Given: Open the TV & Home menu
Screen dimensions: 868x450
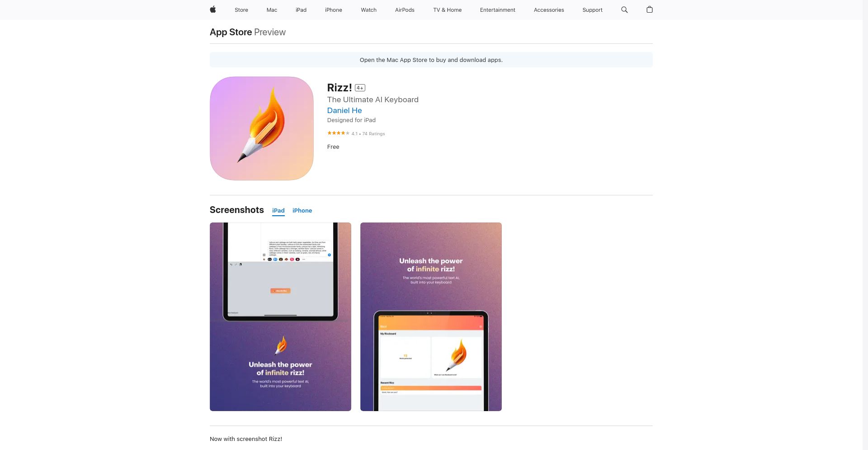Looking at the screenshot, I should tap(448, 10).
